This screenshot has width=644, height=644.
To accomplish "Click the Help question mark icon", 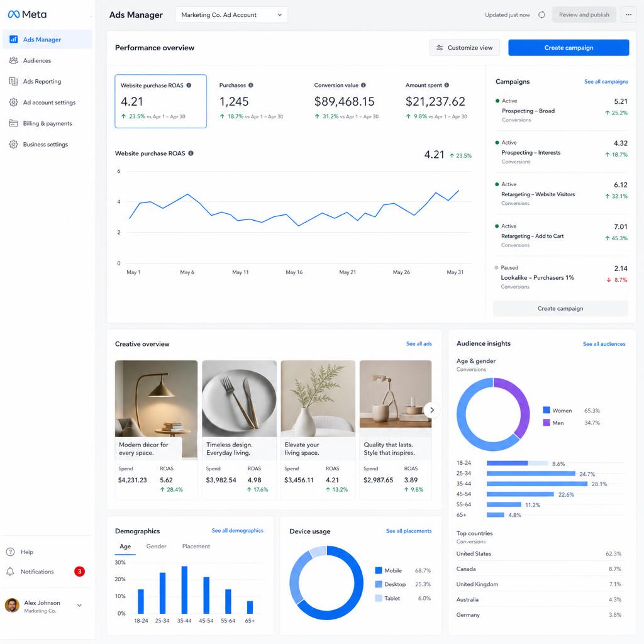I will click(x=11, y=552).
